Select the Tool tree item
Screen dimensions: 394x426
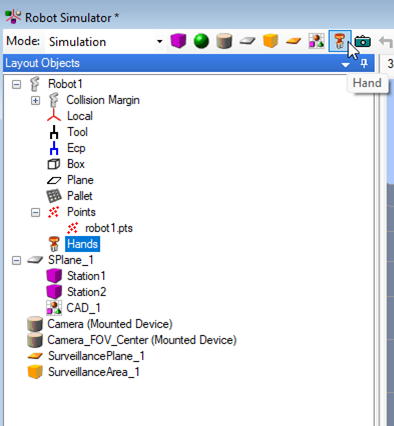click(x=78, y=132)
